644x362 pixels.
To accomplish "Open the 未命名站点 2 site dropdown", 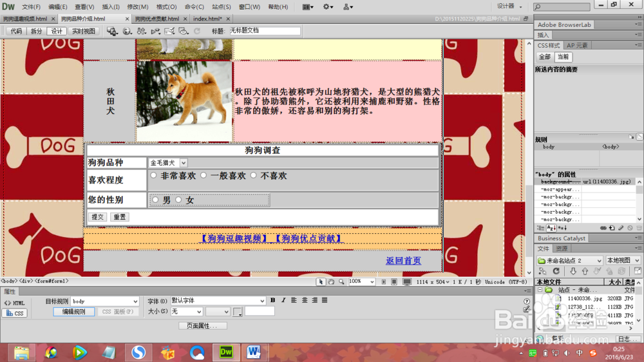I will [x=570, y=260].
